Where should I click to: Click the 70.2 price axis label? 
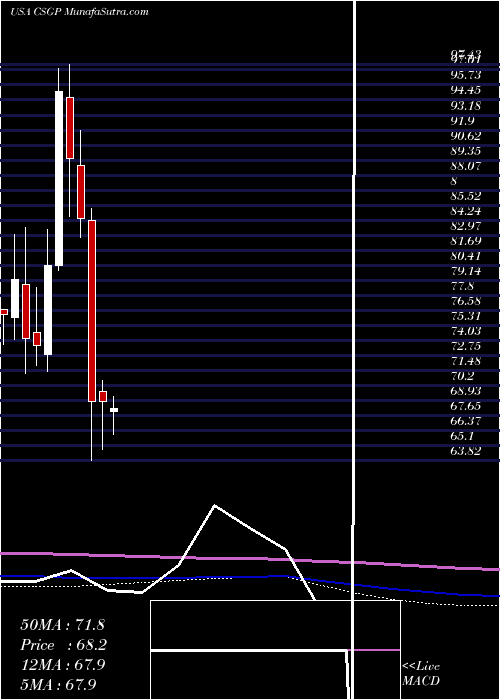point(462,377)
